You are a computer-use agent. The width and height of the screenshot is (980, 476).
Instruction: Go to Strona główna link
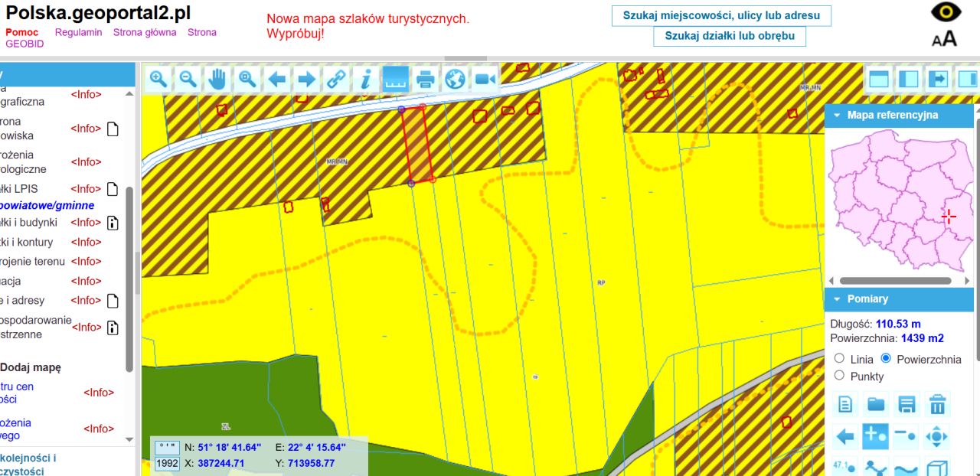145,32
